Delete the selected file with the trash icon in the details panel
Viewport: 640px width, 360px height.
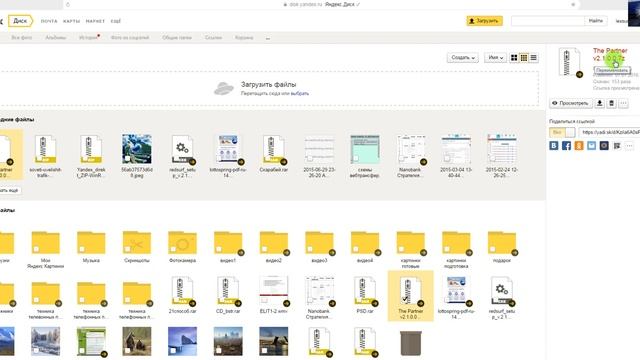point(611,103)
